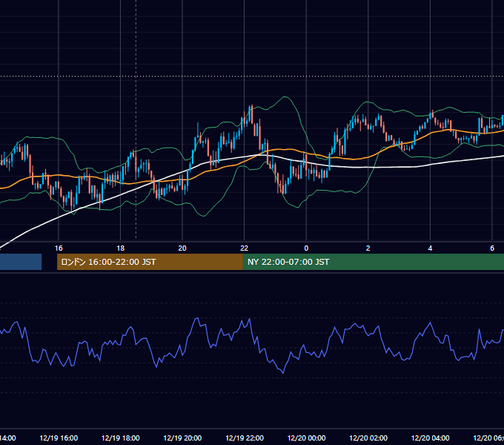The height and width of the screenshot is (445, 504).
Task: Click the blue session bar left of ロンドン
Action: (21, 262)
